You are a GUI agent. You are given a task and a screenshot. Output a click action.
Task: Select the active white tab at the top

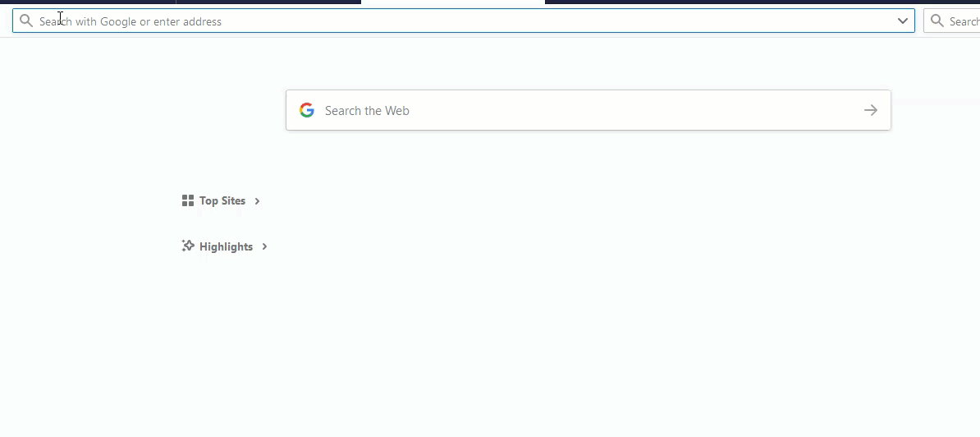coord(453,2)
